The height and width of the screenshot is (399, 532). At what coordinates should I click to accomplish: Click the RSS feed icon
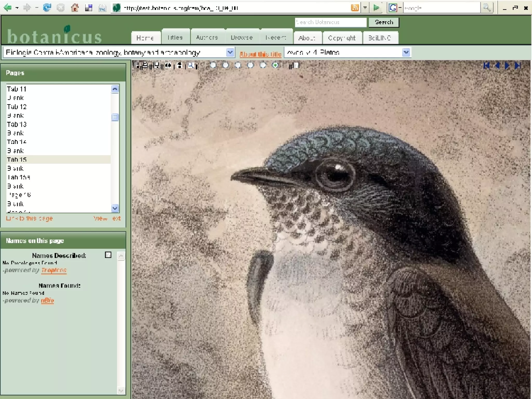pyautogui.click(x=355, y=8)
